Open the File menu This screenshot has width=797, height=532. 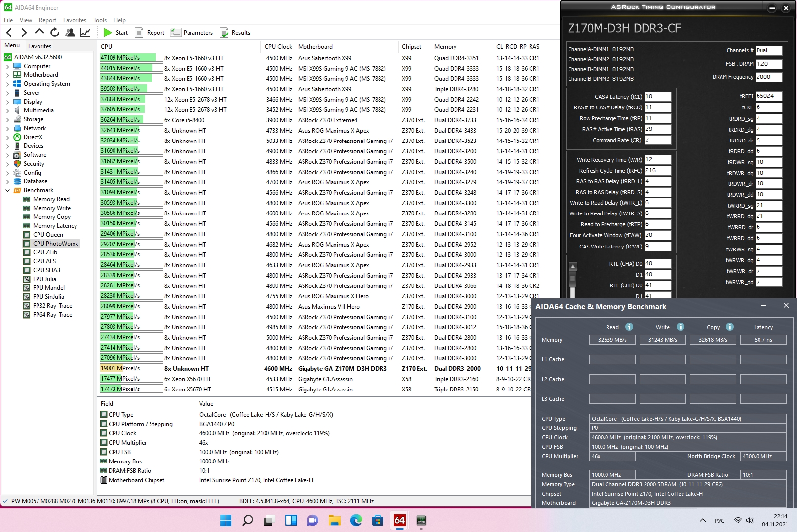click(x=8, y=20)
